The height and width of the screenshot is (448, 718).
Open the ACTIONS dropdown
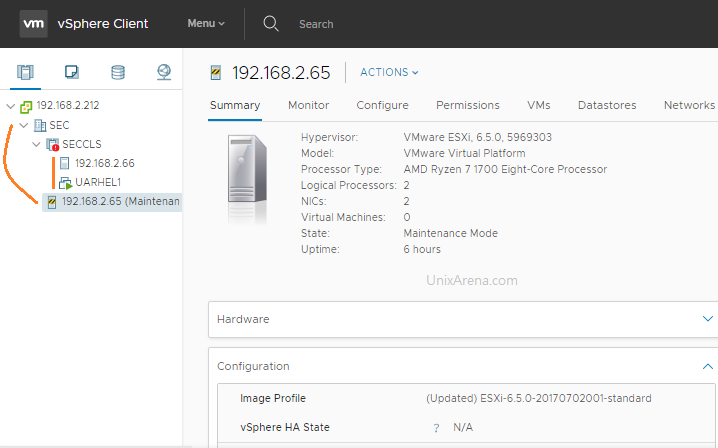tap(389, 72)
